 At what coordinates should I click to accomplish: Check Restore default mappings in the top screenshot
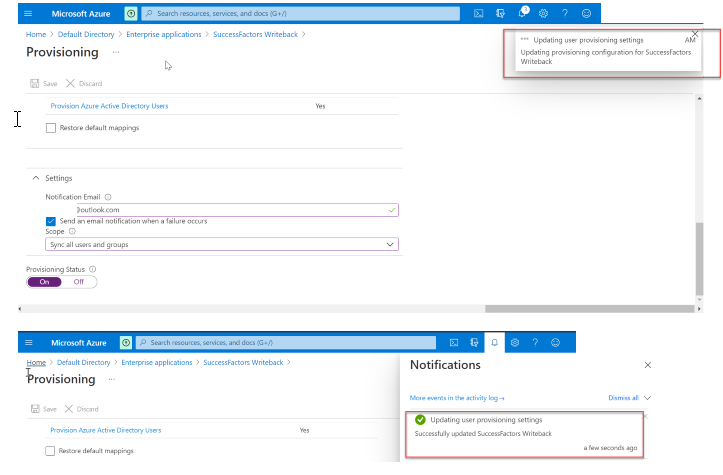point(51,128)
